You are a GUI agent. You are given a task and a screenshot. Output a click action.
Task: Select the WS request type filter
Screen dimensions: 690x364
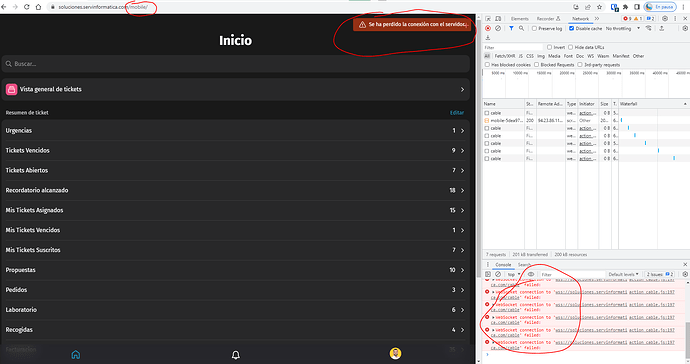[x=591, y=56]
